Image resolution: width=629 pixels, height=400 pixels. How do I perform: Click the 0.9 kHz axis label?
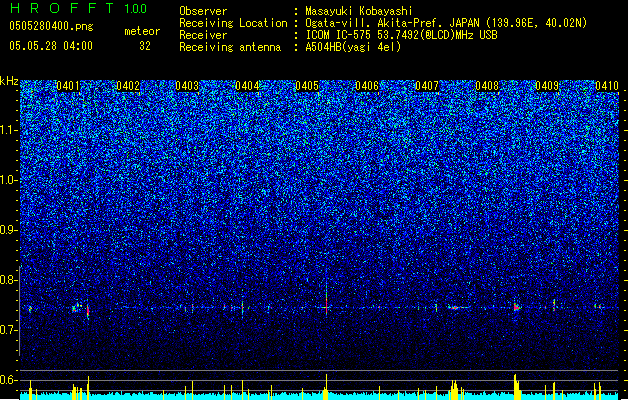click(9, 230)
